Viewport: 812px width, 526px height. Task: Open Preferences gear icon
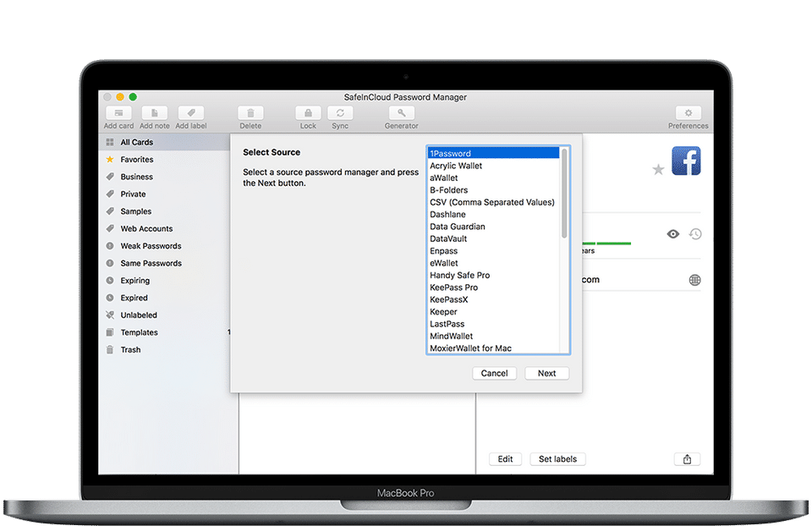click(x=689, y=112)
